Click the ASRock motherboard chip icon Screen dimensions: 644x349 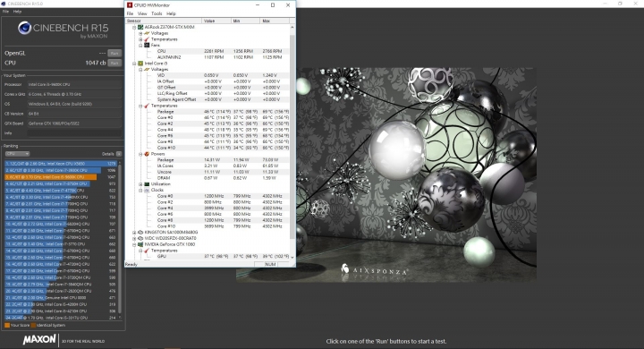[140, 27]
